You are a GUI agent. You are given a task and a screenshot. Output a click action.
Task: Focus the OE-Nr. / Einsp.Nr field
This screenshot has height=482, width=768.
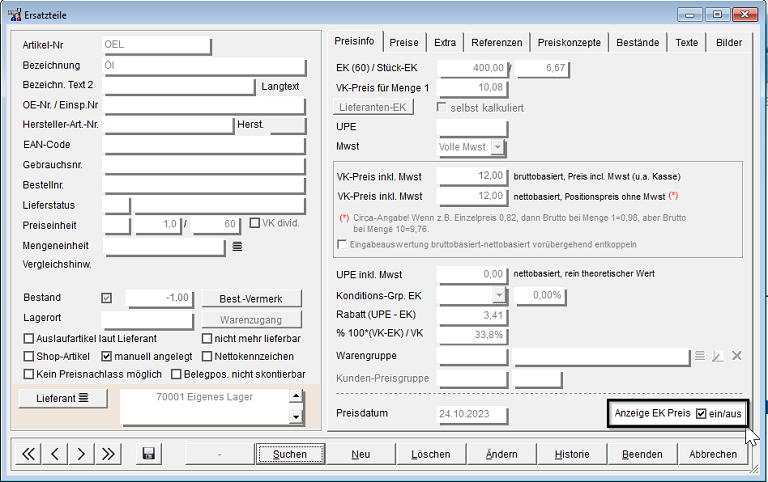pos(204,105)
